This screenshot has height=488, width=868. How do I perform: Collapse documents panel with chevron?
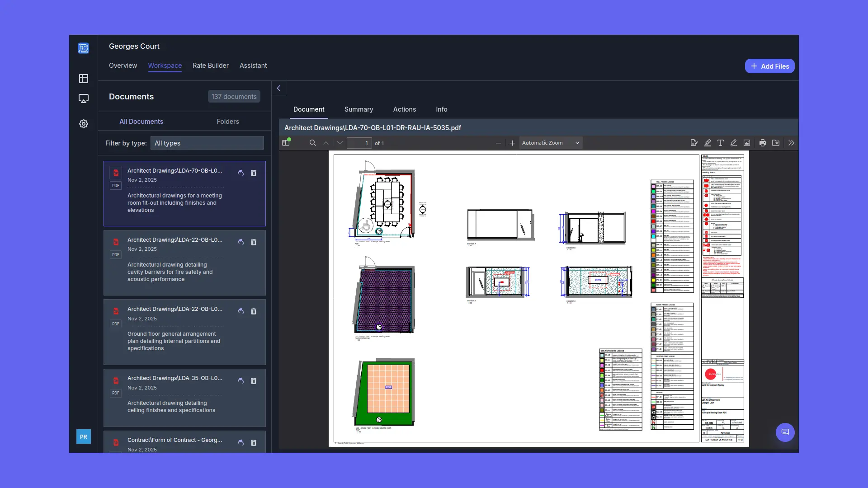pyautogui.click(x=278, y=88)
